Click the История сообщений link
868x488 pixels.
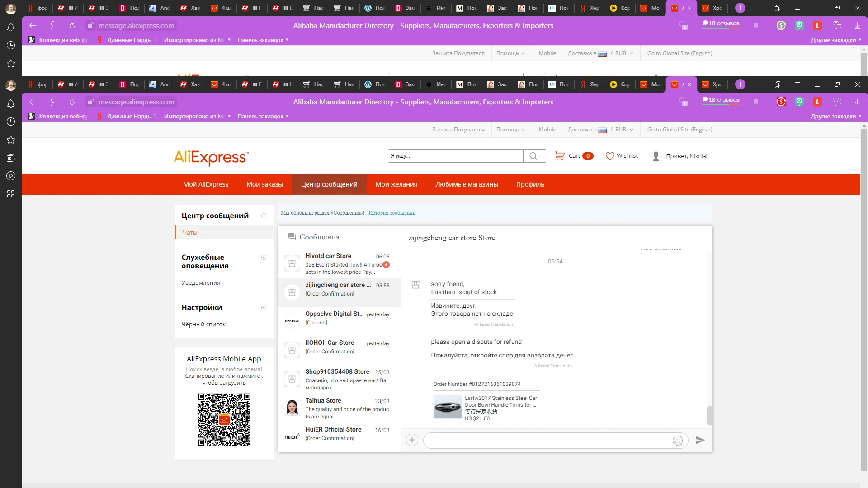392,213
